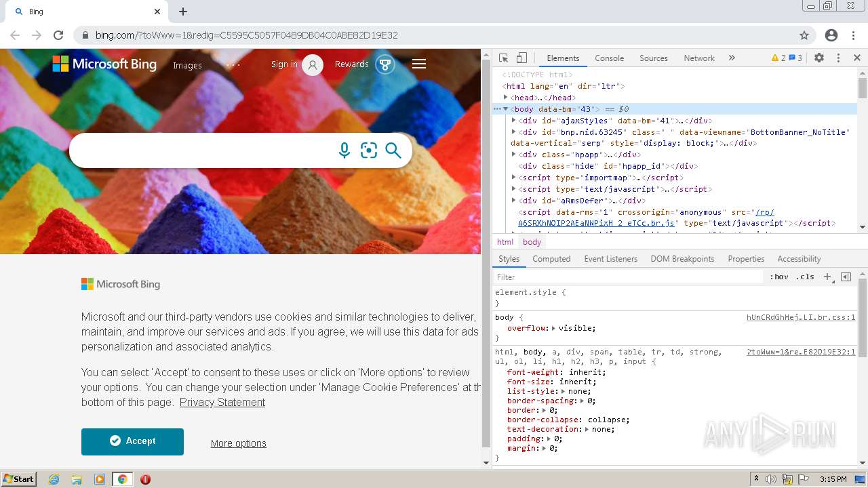Open visual search camera icon
Viewport: 868px width, 488px height.
(369, 150)
